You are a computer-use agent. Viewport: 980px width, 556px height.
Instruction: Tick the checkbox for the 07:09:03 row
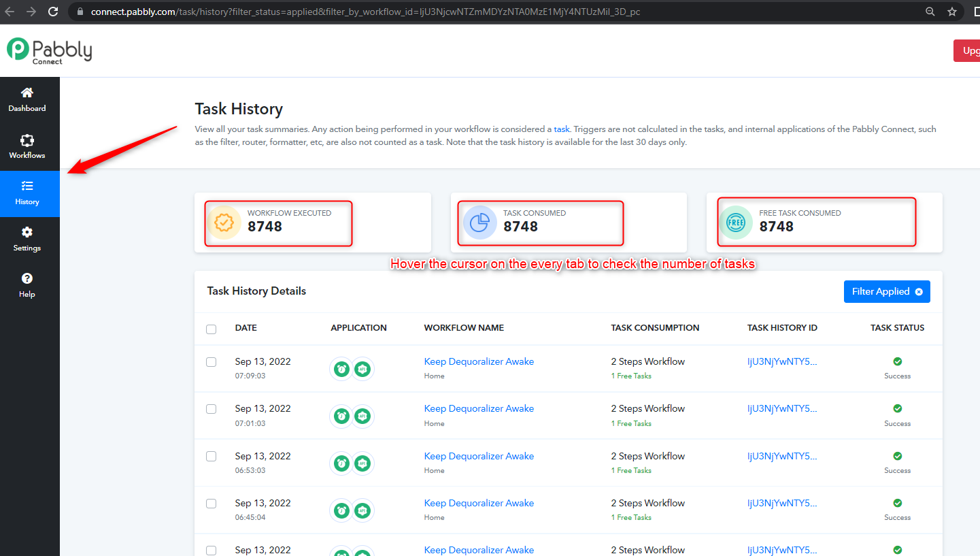[x=211, y=362]
